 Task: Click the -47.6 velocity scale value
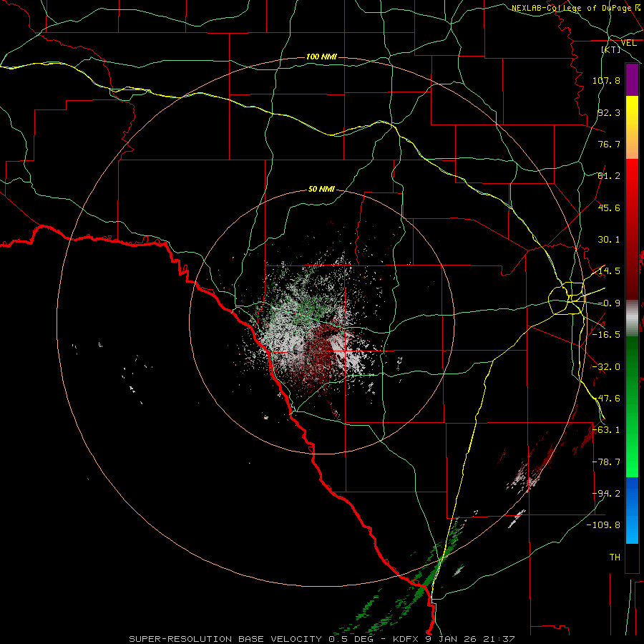pos(606,399)
